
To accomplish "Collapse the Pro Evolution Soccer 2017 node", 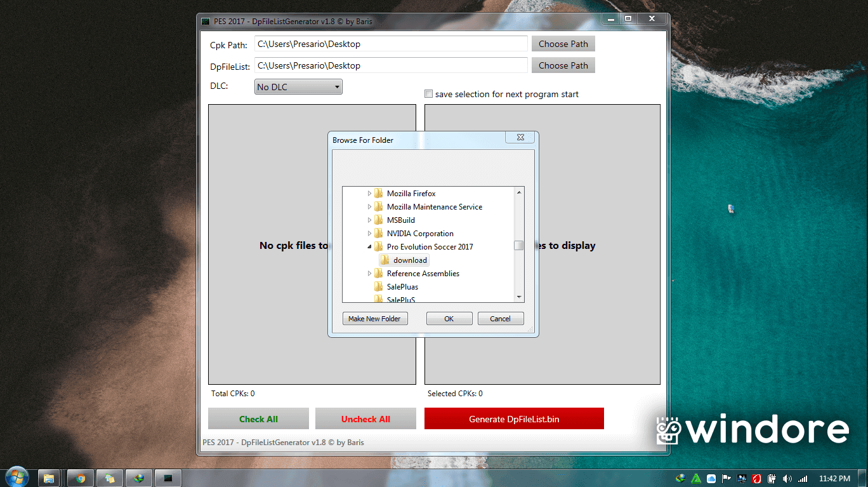I will 369,246.
